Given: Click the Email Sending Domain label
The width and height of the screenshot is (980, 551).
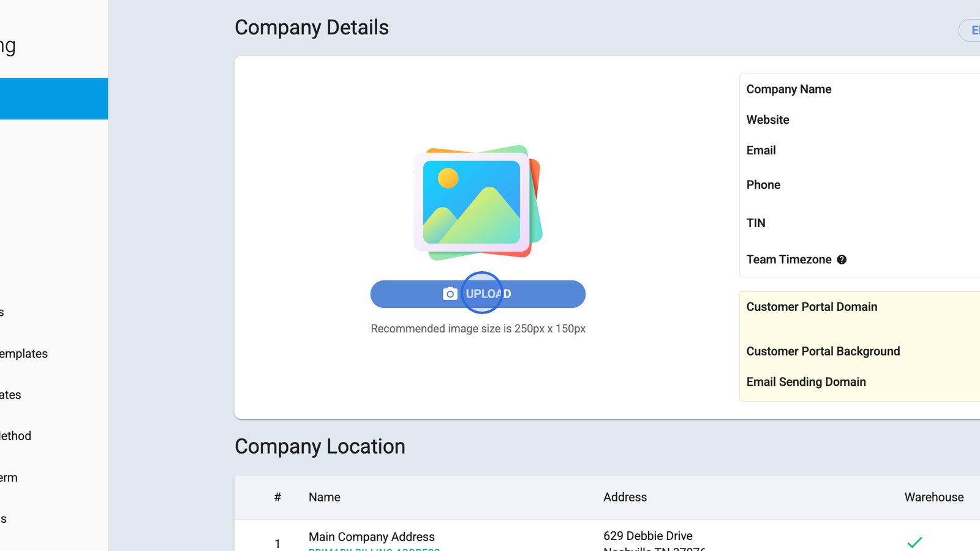Looking at the screenshot, I should point(806,382).
